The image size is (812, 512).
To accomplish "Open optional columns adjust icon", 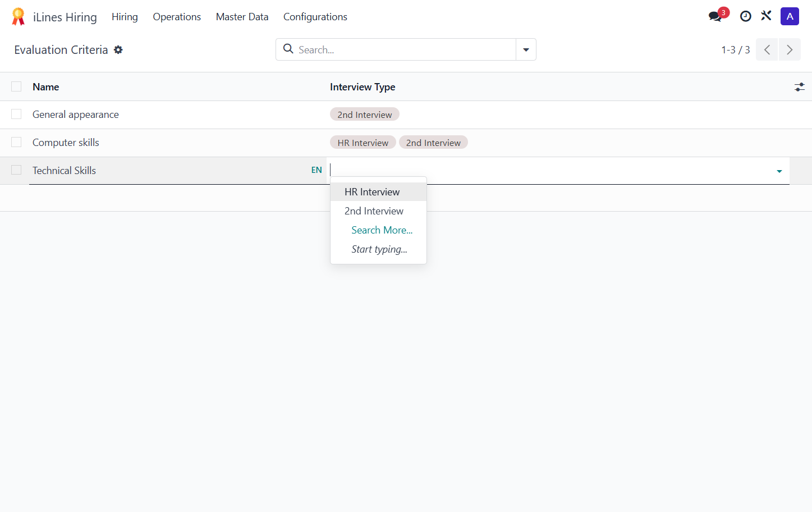I will pyautogui.click(x=800, y=87).
